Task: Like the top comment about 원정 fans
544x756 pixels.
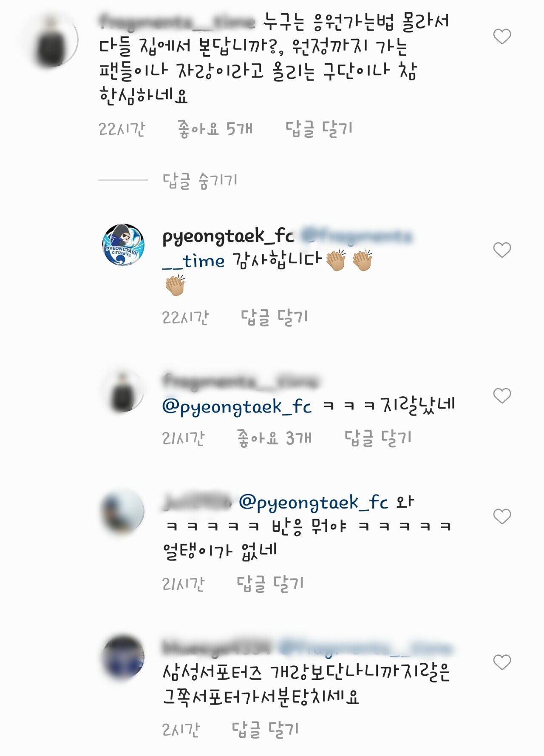Action: click(x=502, y=37)
